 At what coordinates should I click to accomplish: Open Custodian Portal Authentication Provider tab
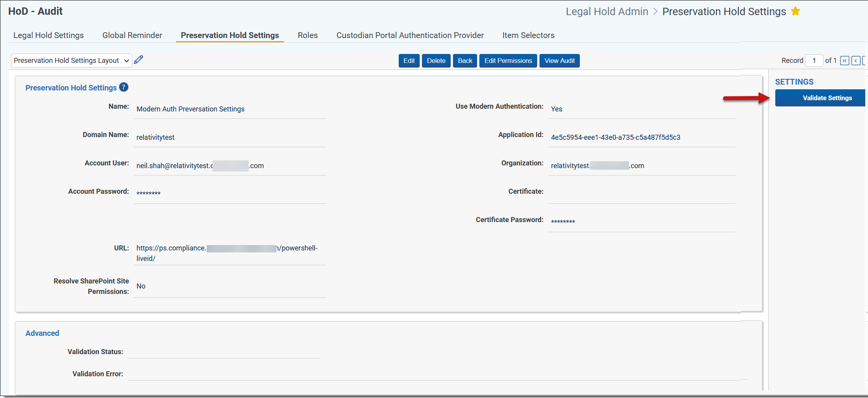(x=410, y=35)
